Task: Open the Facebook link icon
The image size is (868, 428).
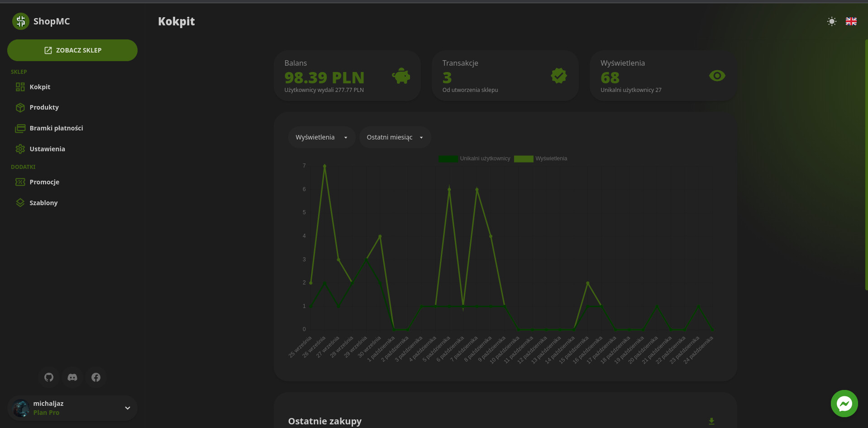Action: (96, 377)
